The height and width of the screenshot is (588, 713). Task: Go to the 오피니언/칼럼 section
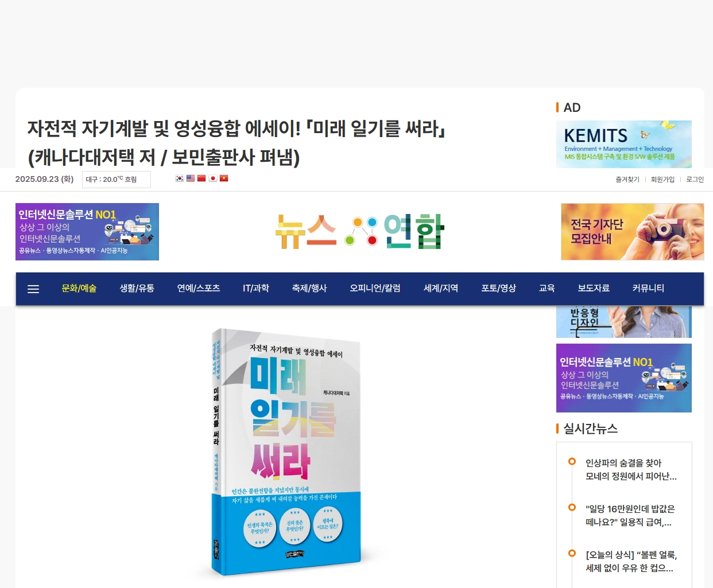pos(375,289)
